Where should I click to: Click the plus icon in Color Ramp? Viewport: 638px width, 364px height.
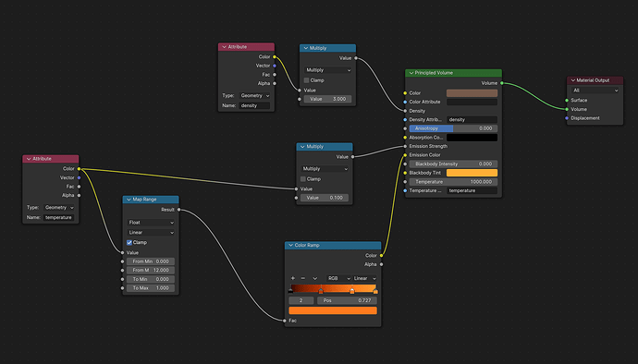pyautogui.click(x=292, y=278)
